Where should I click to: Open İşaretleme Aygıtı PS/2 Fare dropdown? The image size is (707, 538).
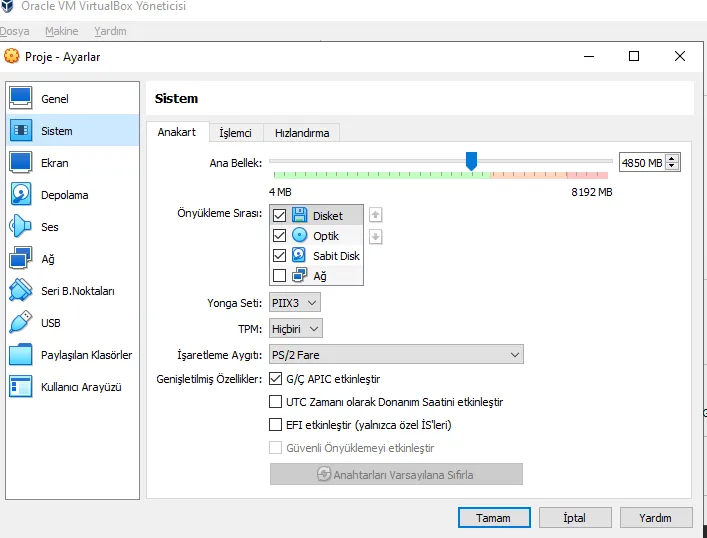point(396,354)
